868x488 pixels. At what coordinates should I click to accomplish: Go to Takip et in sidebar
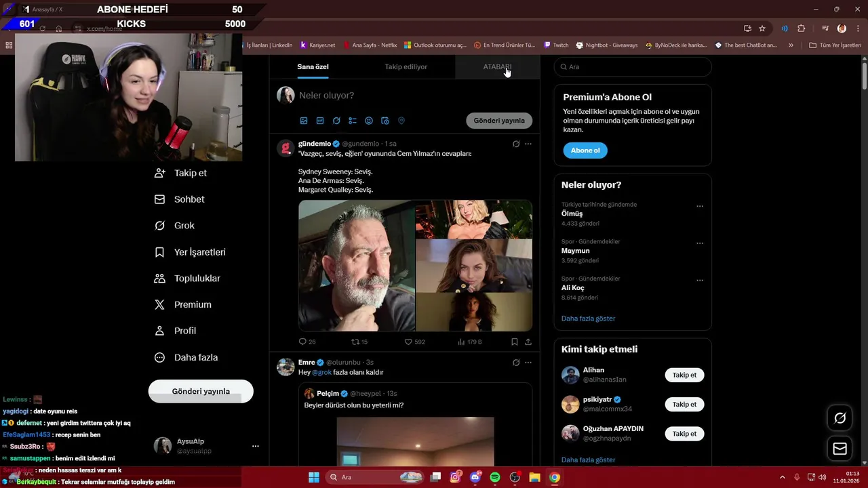pyautogui.click(x=180, y=173)
